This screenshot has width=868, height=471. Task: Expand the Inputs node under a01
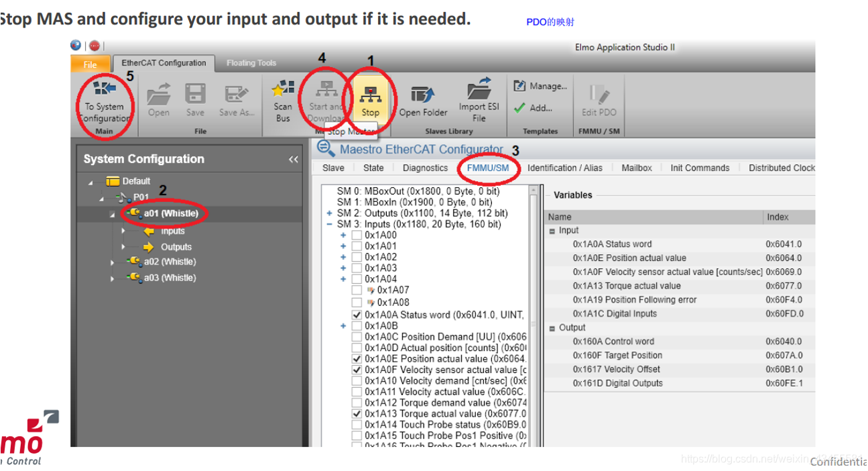point(123,231)
